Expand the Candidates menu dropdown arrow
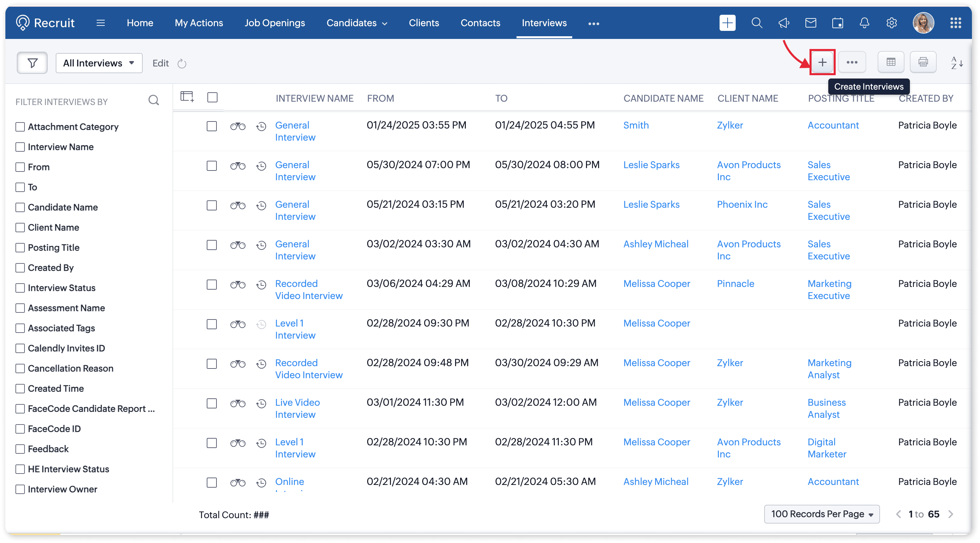Screen dimensions: 980x543 [x=385, y=23]
